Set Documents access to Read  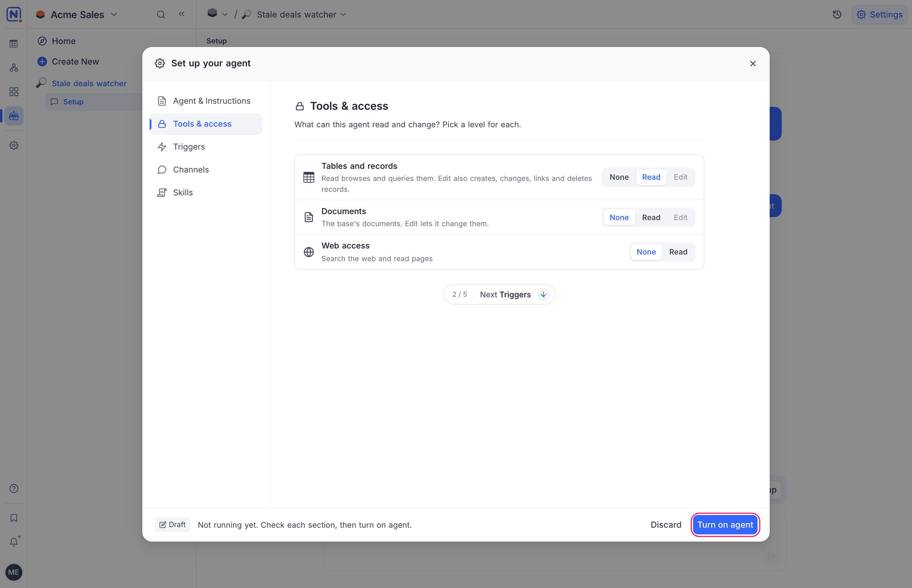tap(651, 217)
